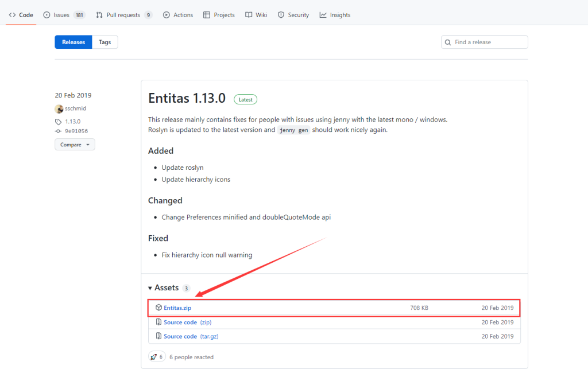Focus the Find a release search field
The image size is (588, 377).
485,42
